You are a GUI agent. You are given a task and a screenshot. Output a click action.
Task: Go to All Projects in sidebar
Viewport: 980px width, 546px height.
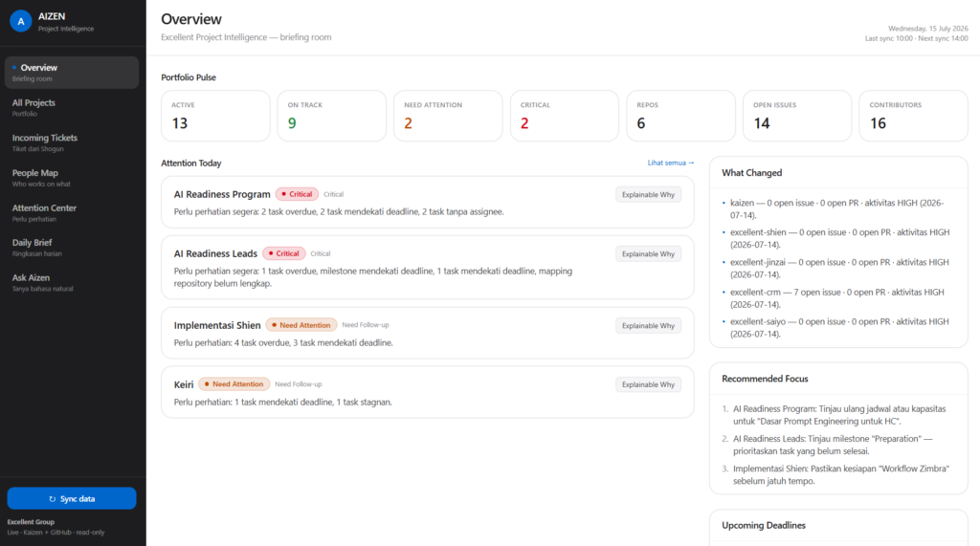72,107
